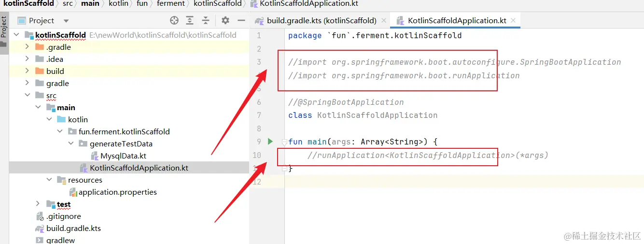
Task: Click the MysqlData.kt Kotlin file icon
Action: pos(94,156)
